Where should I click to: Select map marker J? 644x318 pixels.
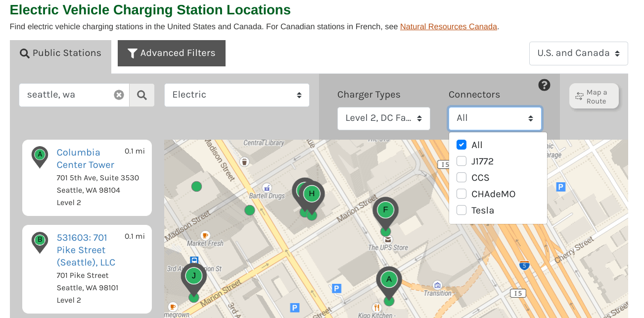click(193, 276)
